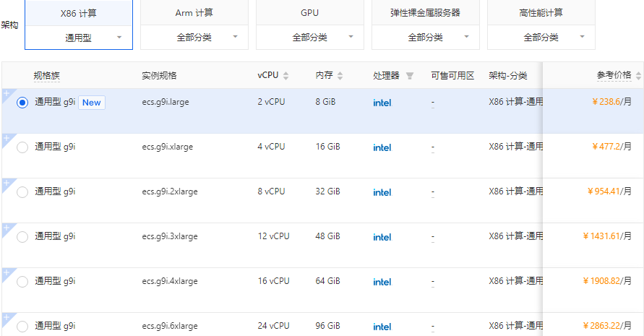This screenshot has width=644, height=336.
Task: Open the processor (处理器) filter icon
Action: click(410, 76)
